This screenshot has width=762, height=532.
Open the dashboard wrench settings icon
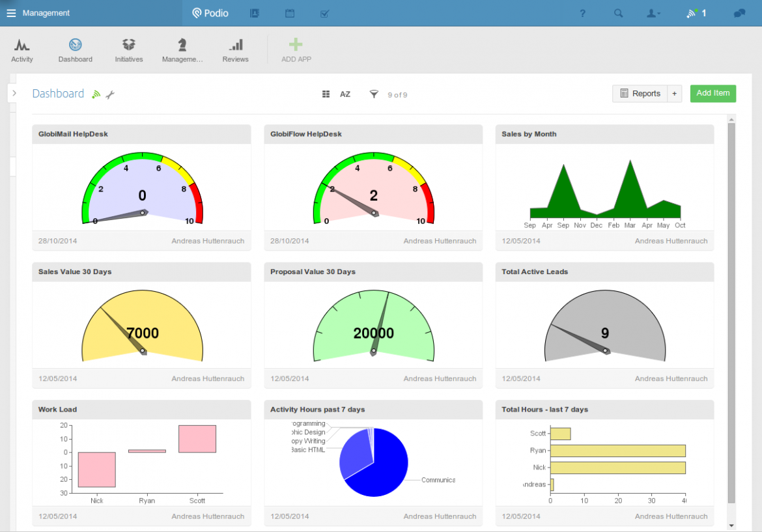click(x=111, y=94)
